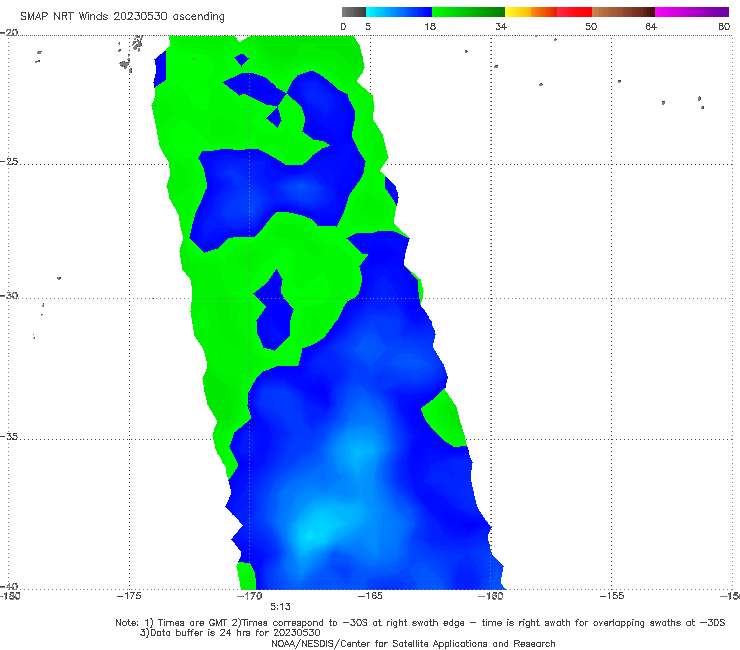Click the yellow-orange color bar segment after 34
The image size is (740, 650).
tap(531, 12)
